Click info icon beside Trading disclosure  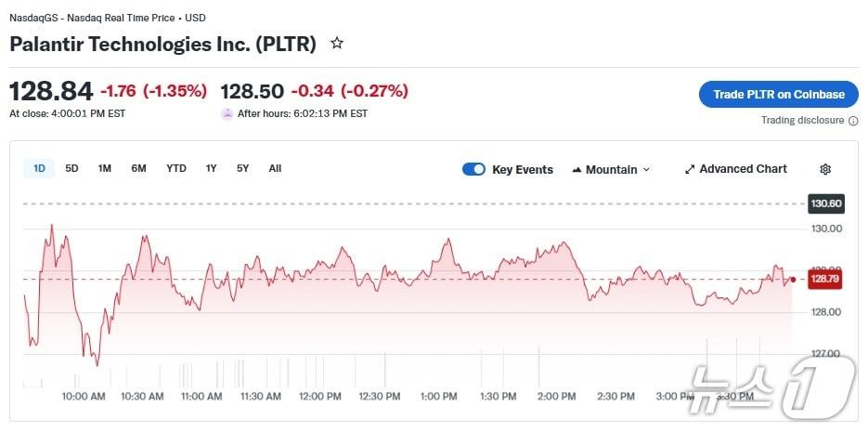[x=852, y=121]
